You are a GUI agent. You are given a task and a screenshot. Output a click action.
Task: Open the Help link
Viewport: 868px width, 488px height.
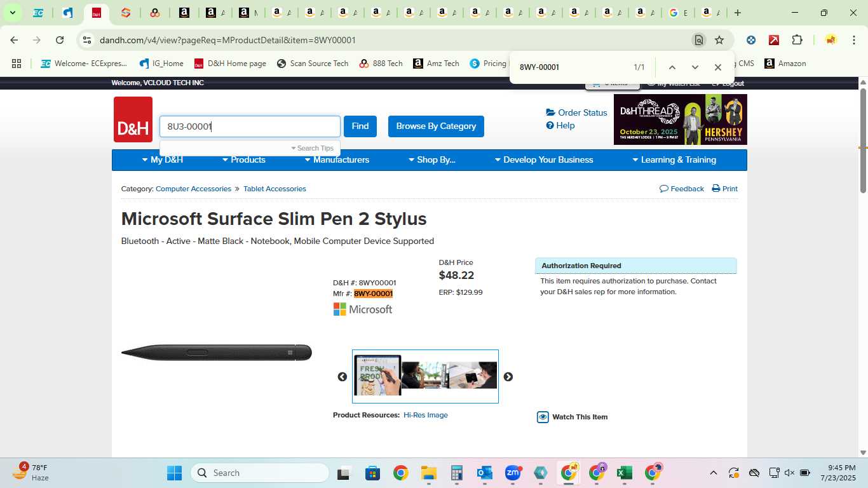[x=560, y=125]
